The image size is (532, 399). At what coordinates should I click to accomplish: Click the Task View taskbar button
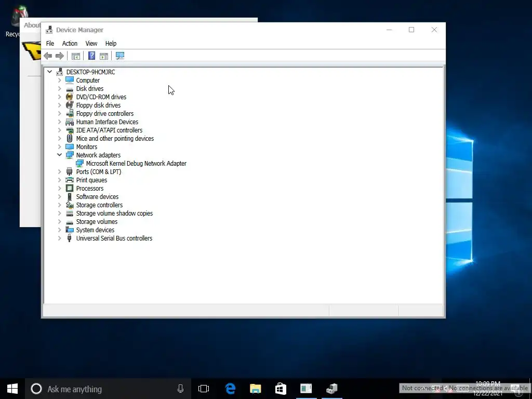(204, 389)
